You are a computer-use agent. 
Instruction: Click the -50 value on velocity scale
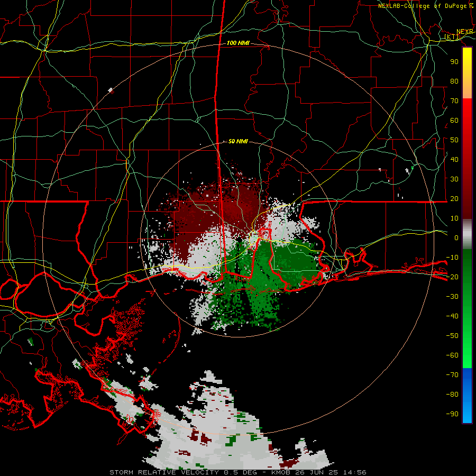point(452,336)
